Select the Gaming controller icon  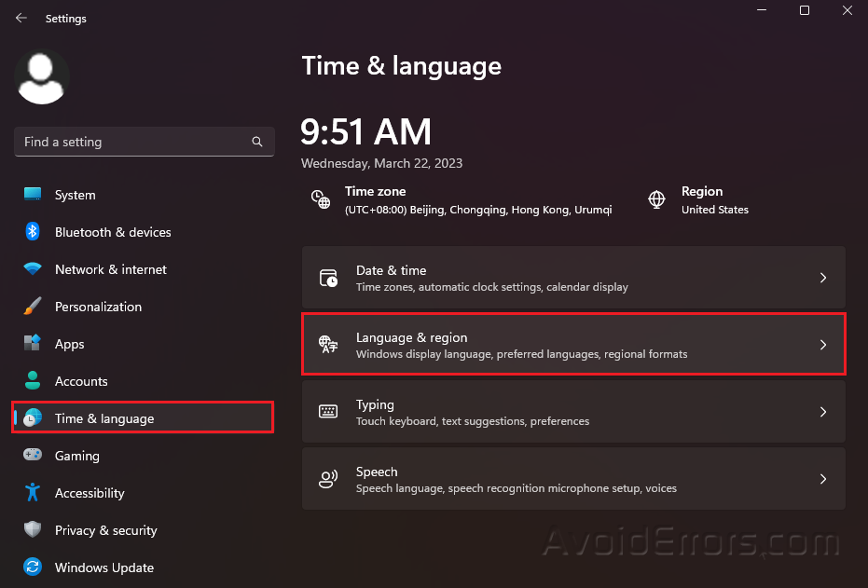point(31,456)
